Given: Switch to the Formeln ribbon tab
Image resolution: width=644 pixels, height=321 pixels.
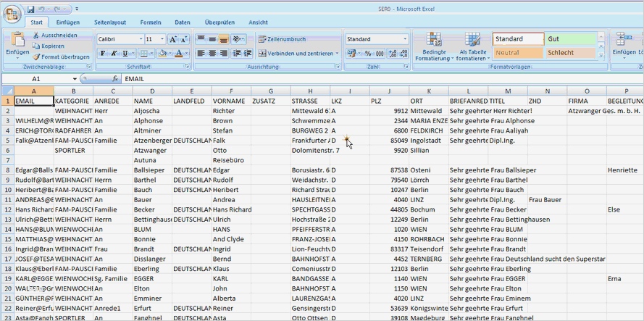Looking at the screenshot, I should tap(151, 22).
